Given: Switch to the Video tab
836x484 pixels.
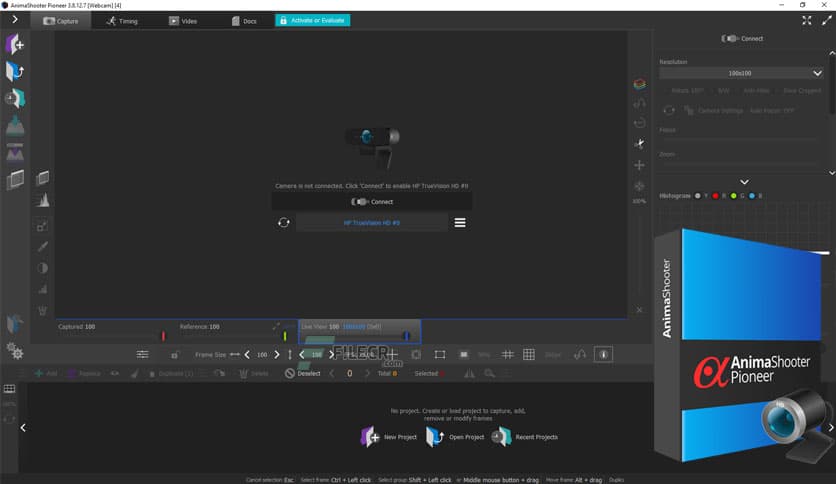Looking at the screenshot, I should tap(183, 21).
